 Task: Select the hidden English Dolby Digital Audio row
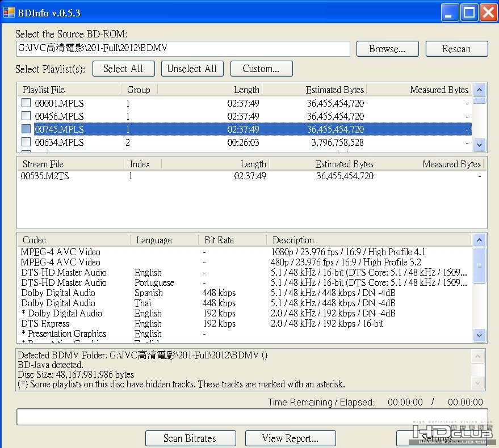coord(245,313)
